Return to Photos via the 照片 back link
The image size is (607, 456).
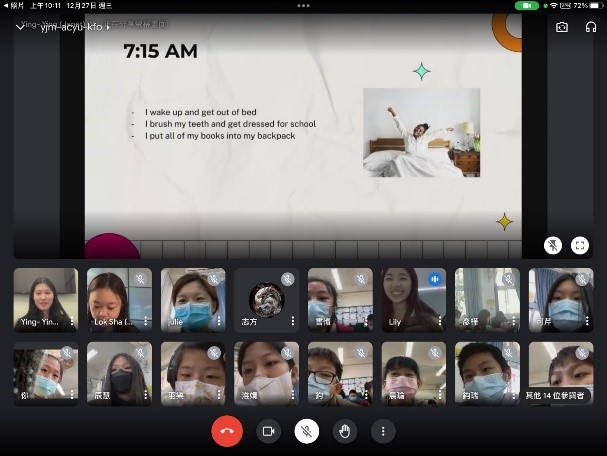point(14,5)
